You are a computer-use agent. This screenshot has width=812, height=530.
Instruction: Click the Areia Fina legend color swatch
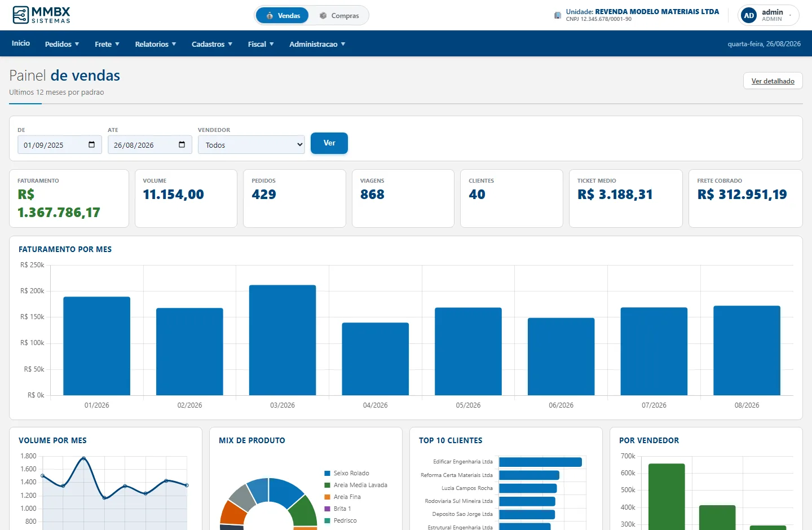pos(327,497)
